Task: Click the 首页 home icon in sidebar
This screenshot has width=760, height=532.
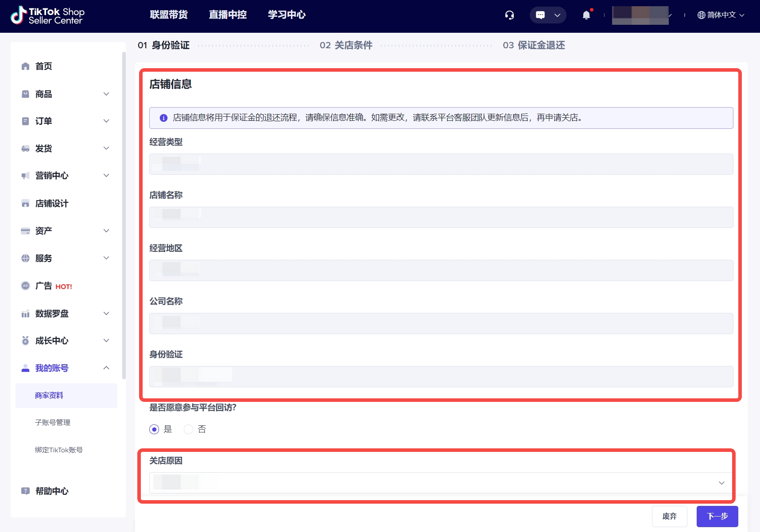Action: [x=26, y=66]
